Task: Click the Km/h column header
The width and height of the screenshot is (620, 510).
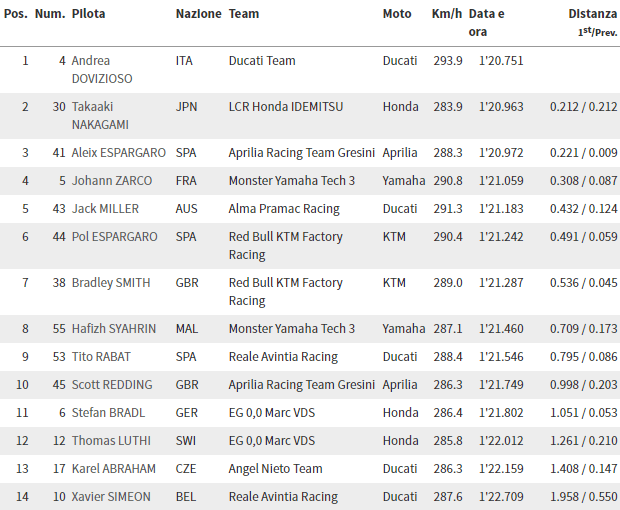Action: point(446,14)
